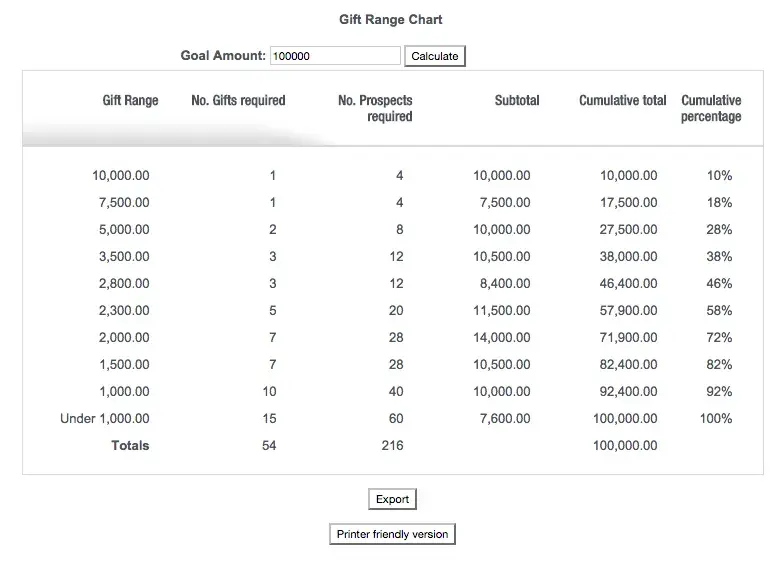Click the Calculate button

(435, 56)
